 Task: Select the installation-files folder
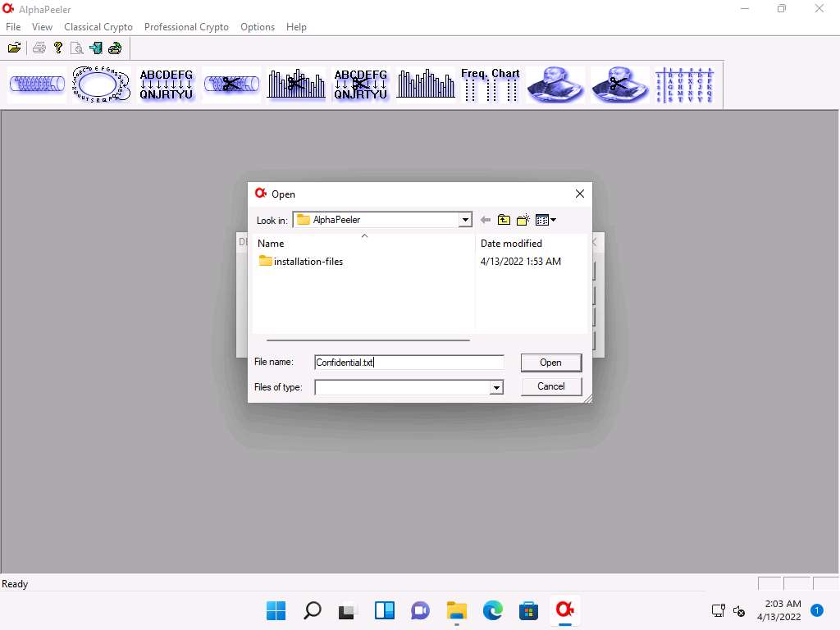click(308, 262)
